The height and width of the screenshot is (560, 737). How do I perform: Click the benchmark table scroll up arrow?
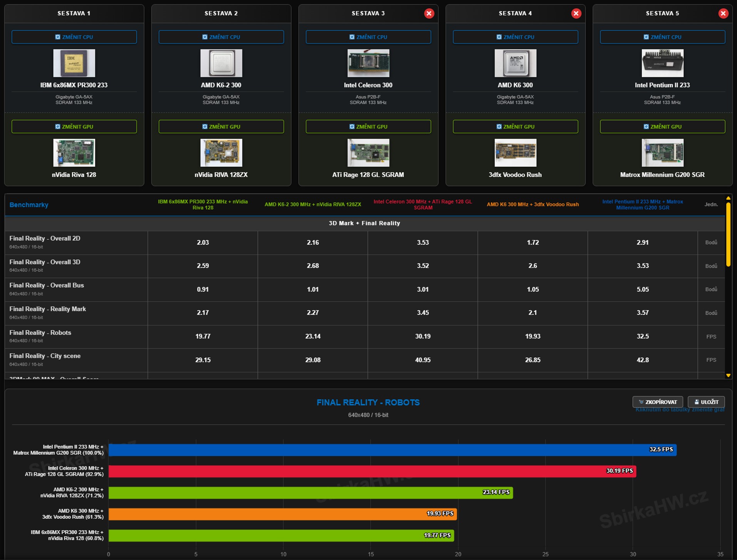[728, 198]
